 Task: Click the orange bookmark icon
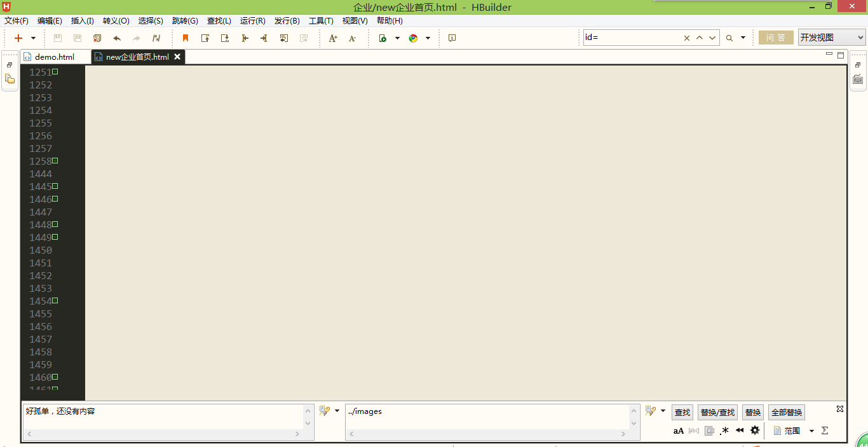point(186,38)
